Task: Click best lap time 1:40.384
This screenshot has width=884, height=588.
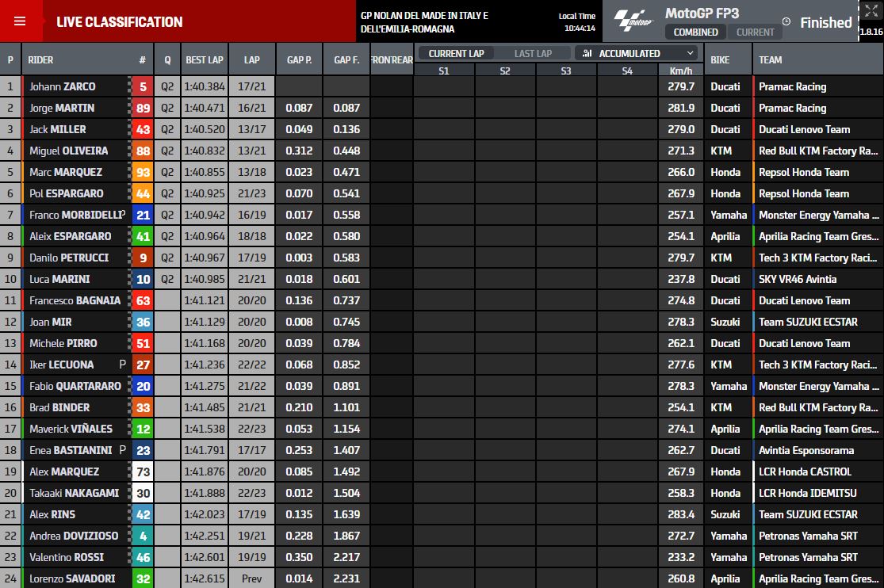Action: (x=205, y=87)
